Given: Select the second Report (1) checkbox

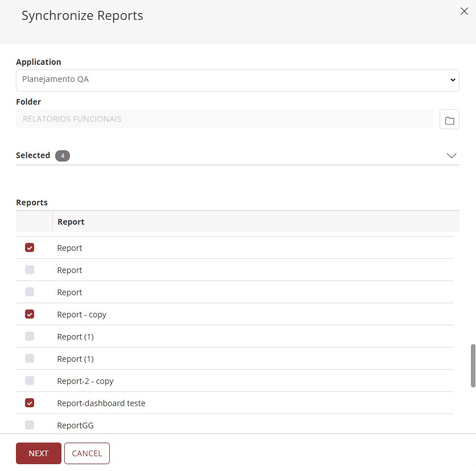Looking at the screenshot, I should (30, 358).
